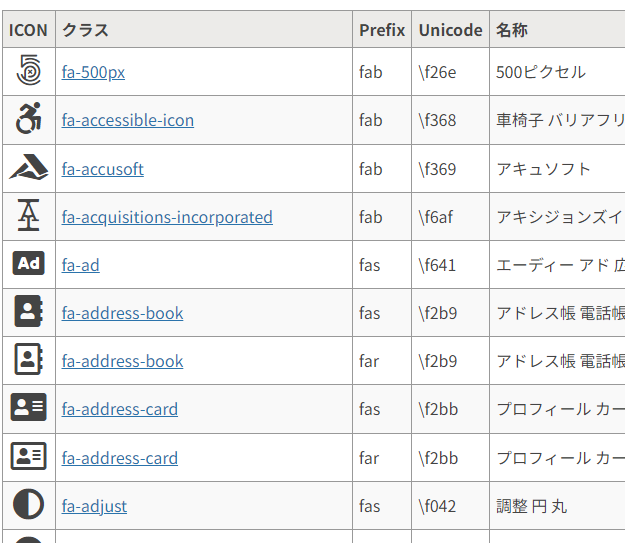Viewport: 625px width, 543px height.
Task: Select \f2b9 cell in the fas row
Action: tap(450, 313)
